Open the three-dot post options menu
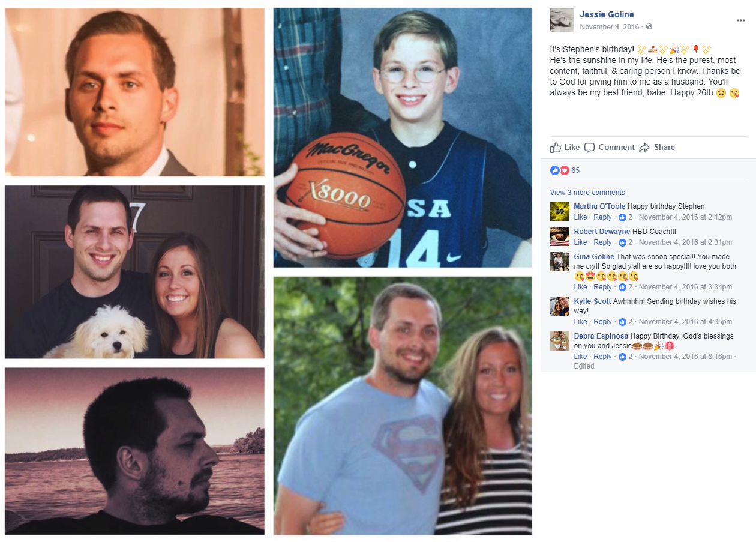Viewport: 756px width, 542px height. point(741,20)
